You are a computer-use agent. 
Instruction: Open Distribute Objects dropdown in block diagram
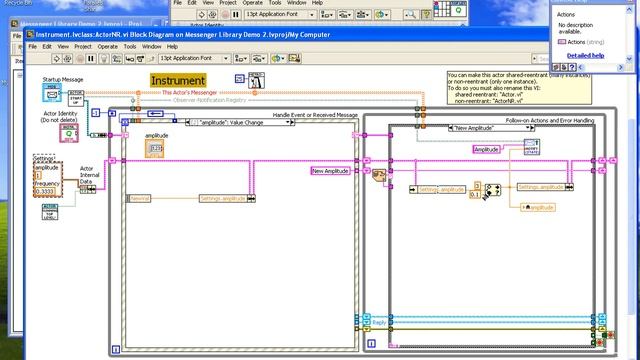(259, 59)
